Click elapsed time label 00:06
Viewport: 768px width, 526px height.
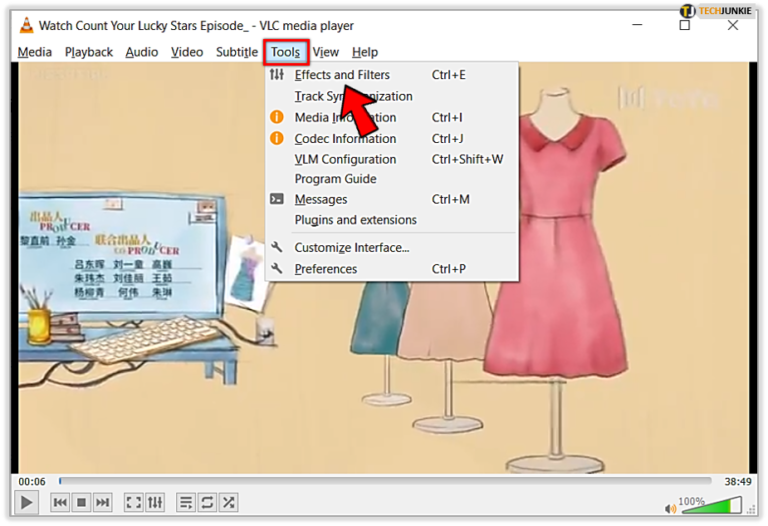coord(32,482)
